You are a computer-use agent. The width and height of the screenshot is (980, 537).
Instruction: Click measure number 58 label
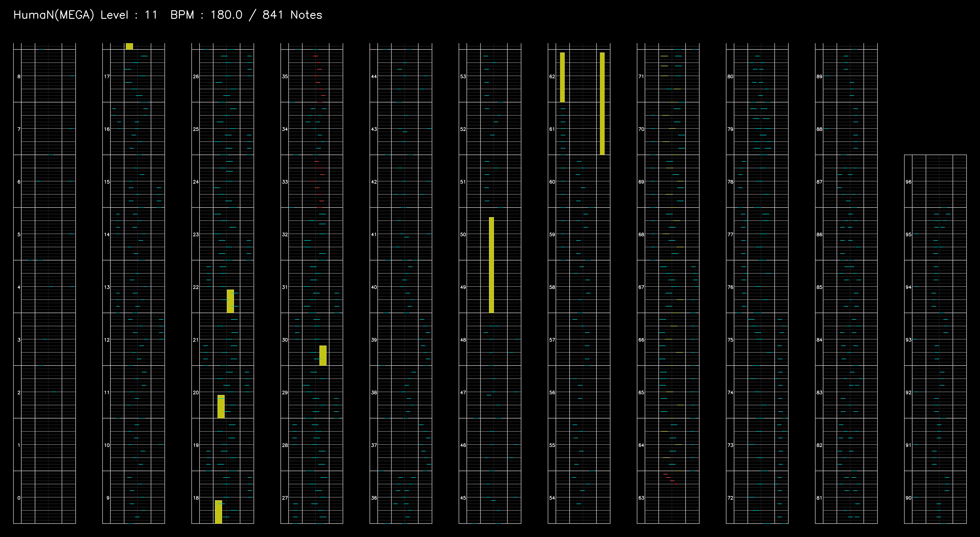(552, 287)
